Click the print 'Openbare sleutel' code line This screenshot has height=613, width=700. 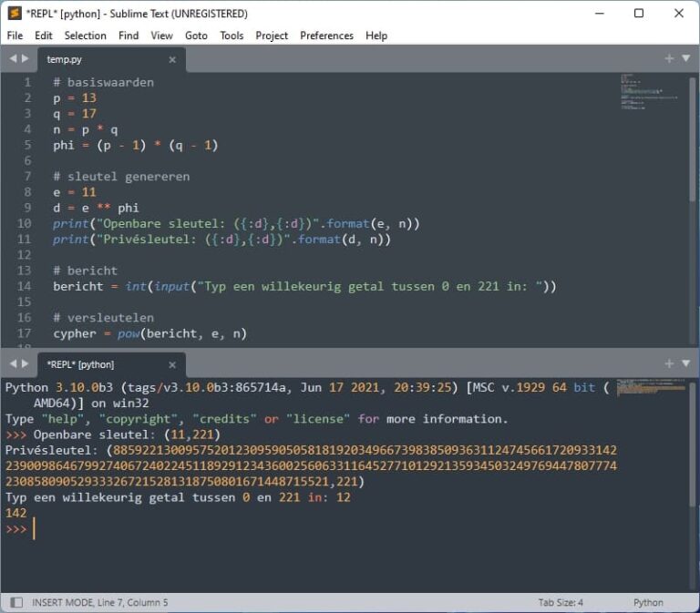tap(236, 223)
